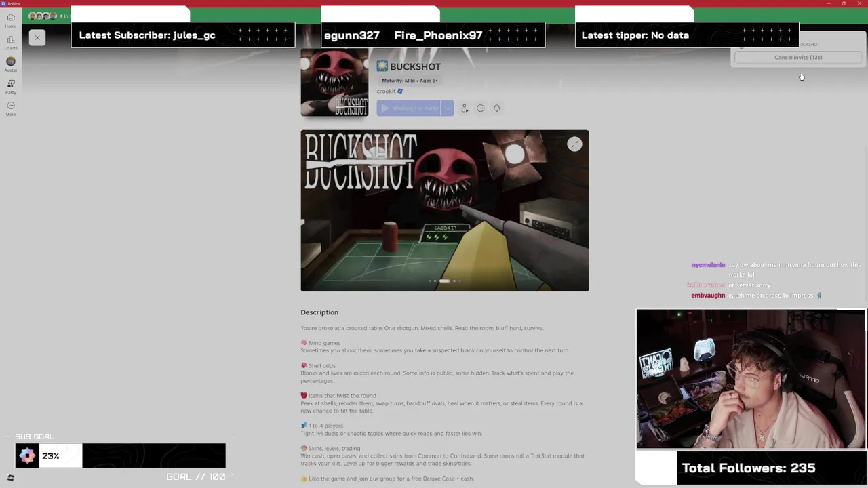Click the Latest tipper overlay banner
The width and height of the screenshot is (868, 488).
pyautogui.click(x=687, y=35)
